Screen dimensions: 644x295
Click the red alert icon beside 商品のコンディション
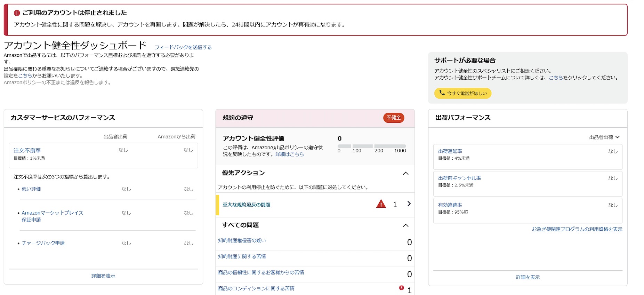[402, 288]
